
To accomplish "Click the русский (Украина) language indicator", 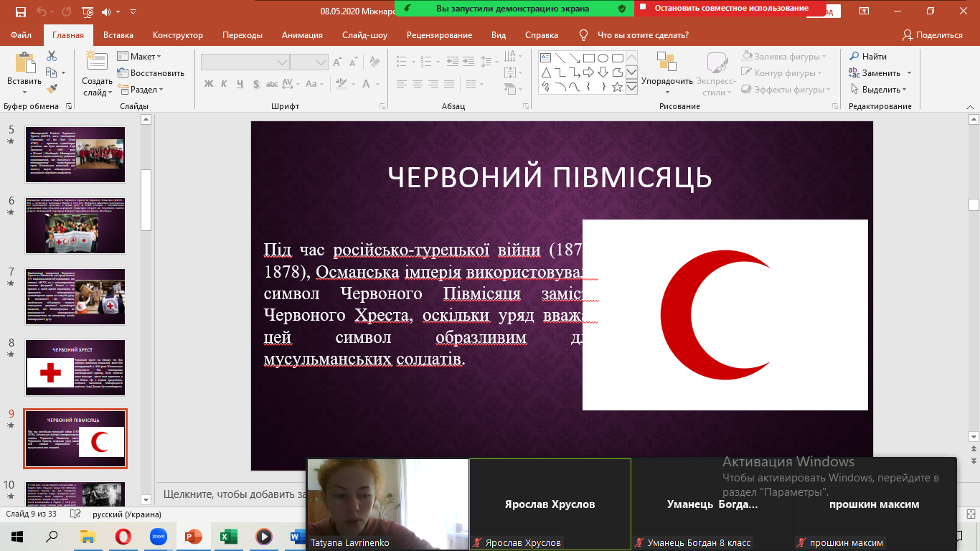I will click(127, 514).
